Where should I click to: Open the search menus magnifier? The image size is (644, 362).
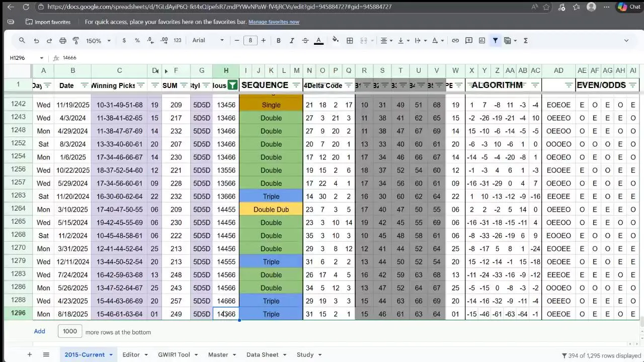tap(22, 40)
